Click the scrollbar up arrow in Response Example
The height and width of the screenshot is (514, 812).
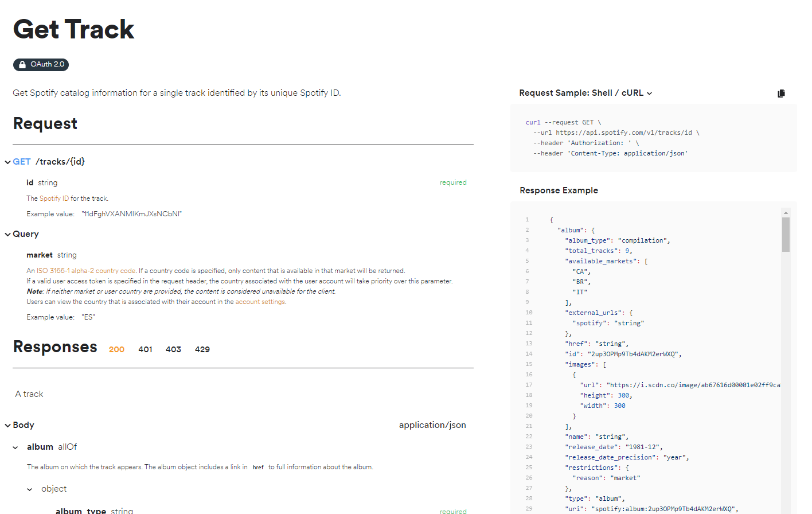point(786,212)
